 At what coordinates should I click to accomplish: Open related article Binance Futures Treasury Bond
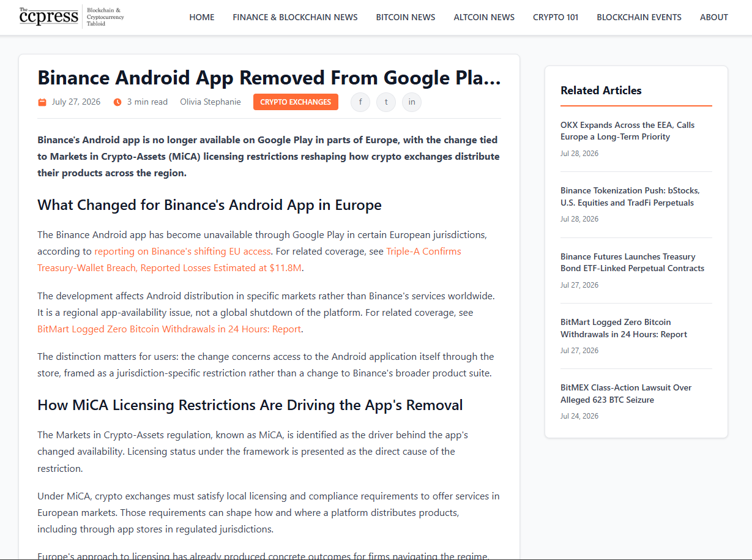632,263
